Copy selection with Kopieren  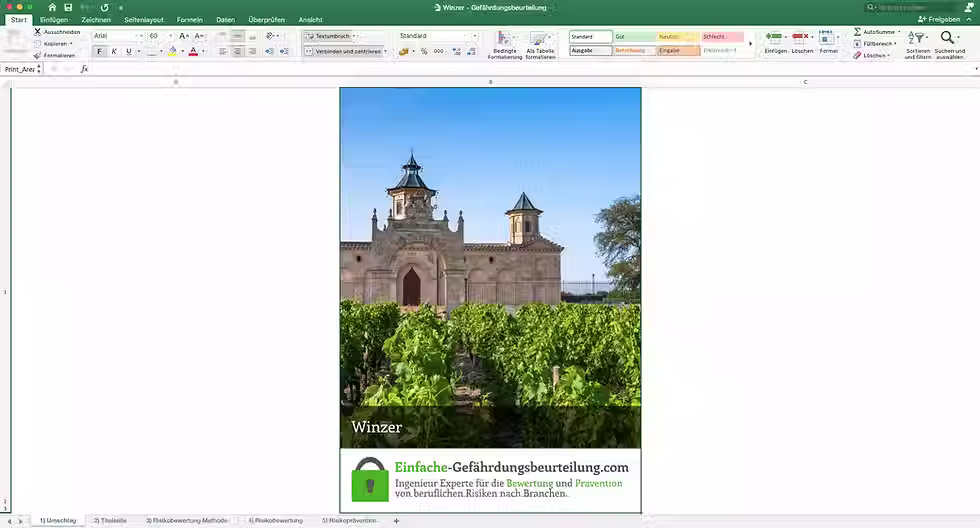[x=54, y=44]
